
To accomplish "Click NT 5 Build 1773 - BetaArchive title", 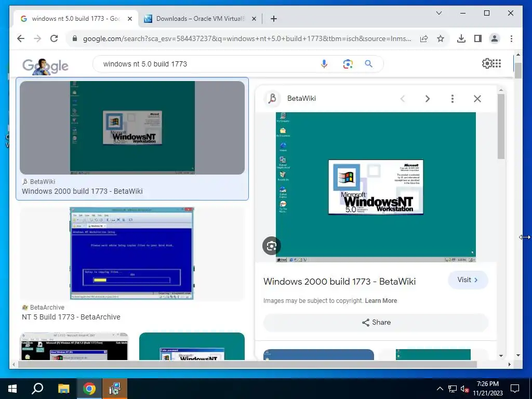I will coord(71,317).
